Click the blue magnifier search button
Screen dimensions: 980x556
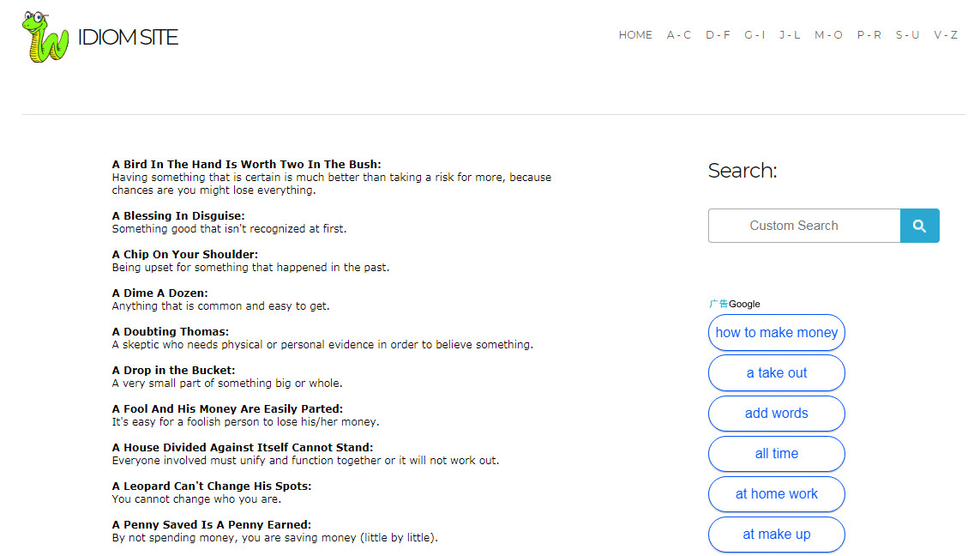[x=919, y=226]
